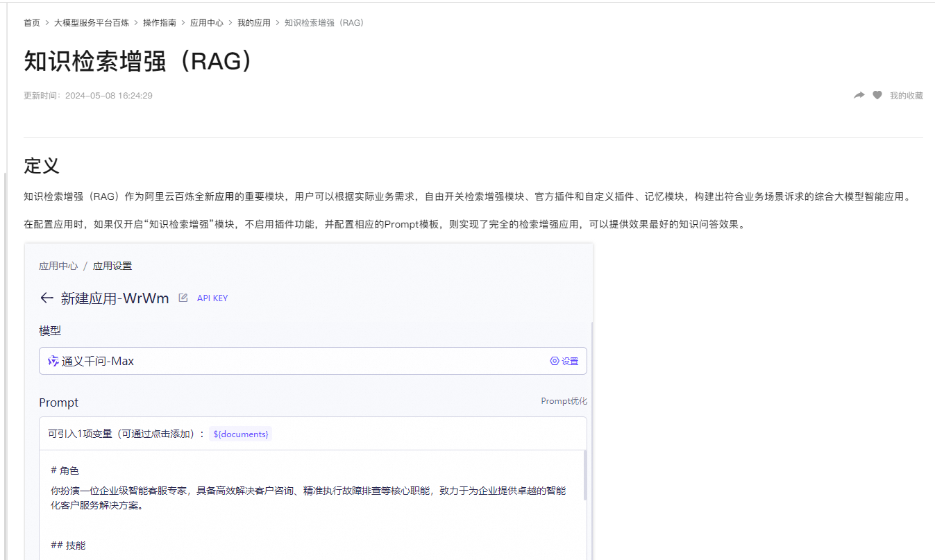This screenshot has height=560, width=935.
Task: Click the ## 技能 heading in the prompt
Action: click(68, 545)
